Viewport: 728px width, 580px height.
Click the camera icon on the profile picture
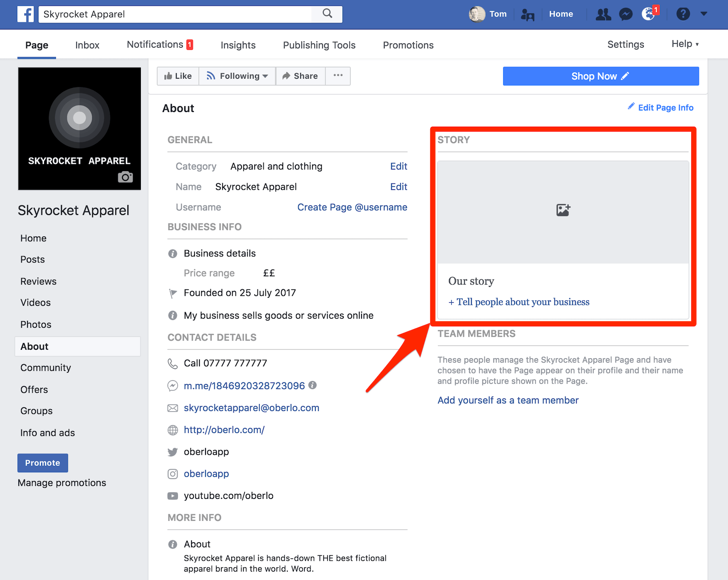(x=125, y=177)
